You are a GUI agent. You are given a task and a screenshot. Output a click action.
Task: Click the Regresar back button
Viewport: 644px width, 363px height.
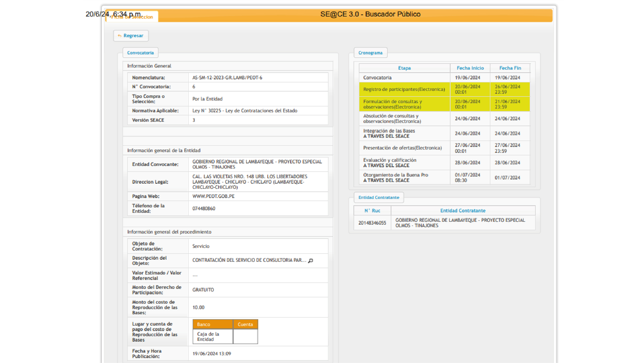(x=131, y=36)
